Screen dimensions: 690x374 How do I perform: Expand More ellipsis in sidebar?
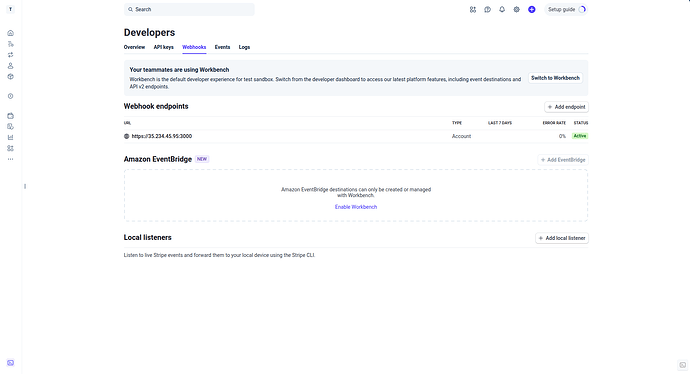tap(11, 159)
